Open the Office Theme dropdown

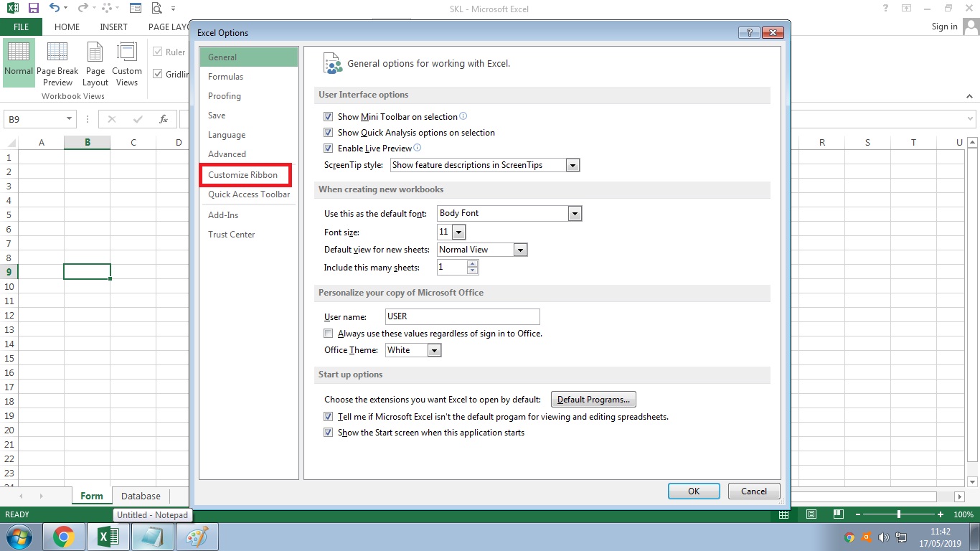click(x=435, y=349)
